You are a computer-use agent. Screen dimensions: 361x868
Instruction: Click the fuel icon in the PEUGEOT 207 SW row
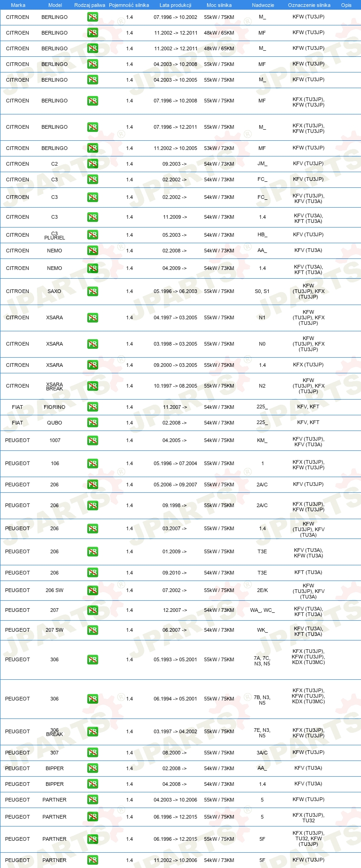(x=92, y=630)
